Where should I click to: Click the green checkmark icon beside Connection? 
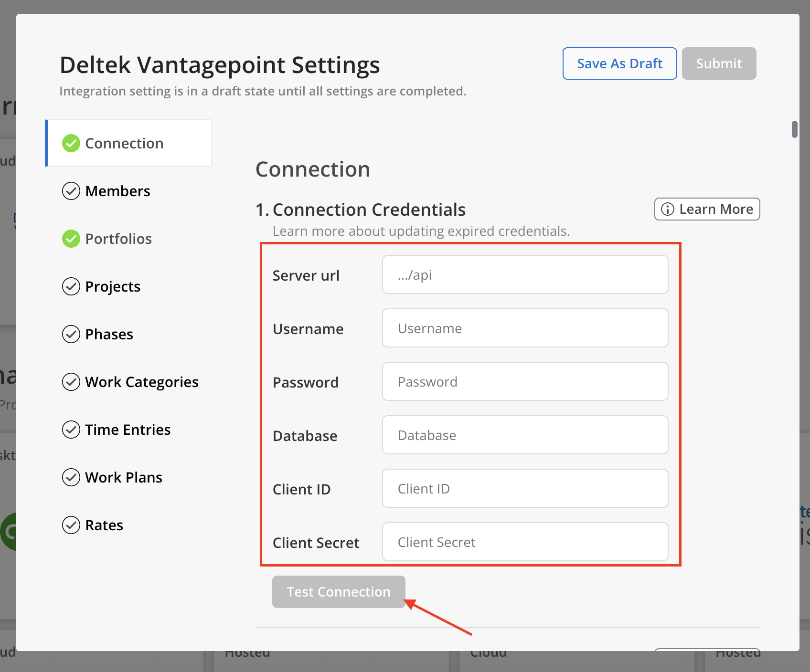pos(71,143)
